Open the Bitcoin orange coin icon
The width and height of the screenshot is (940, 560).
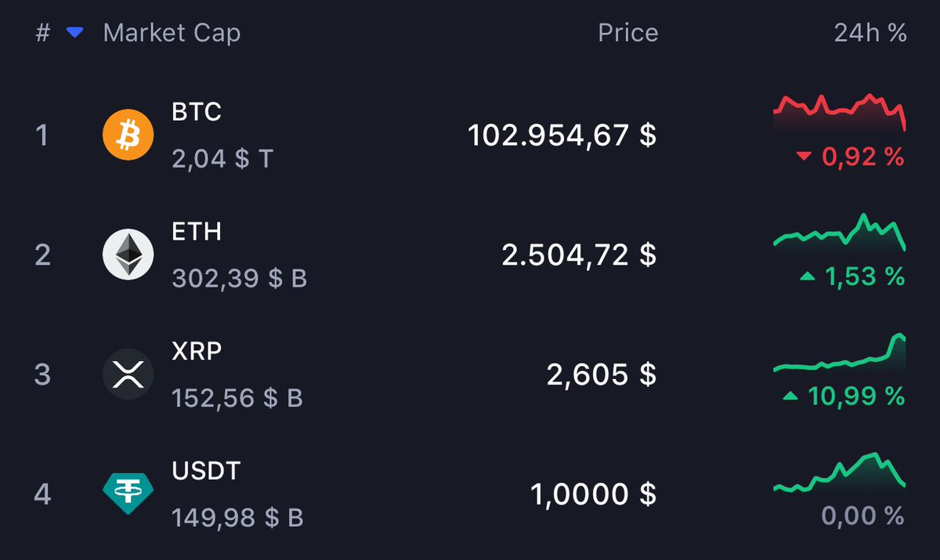click(128, 135)
